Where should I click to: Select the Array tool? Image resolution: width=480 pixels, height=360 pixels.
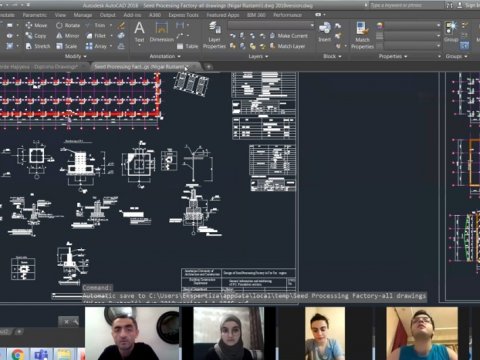pos(96,46)
